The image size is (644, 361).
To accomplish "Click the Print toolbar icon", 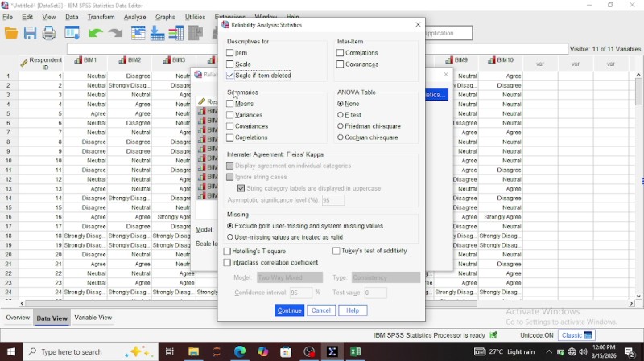I will click(x=49, y=33).
